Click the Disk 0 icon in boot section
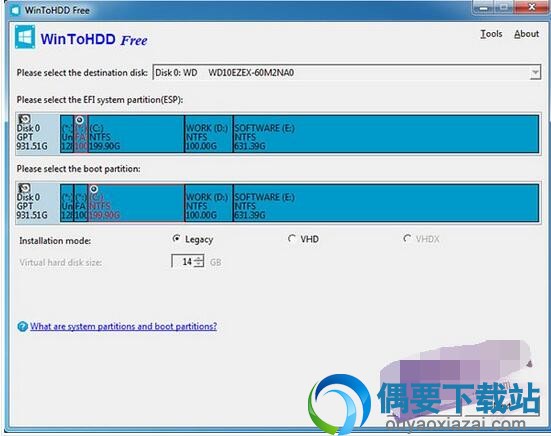Image resolution: width=551 pixels, height=436 pixels. point(24,188)
